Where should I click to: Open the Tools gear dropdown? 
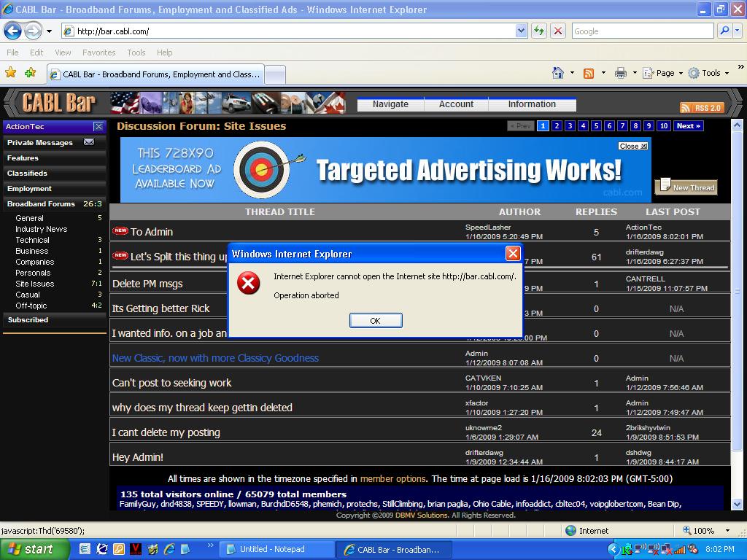(708, 74)
